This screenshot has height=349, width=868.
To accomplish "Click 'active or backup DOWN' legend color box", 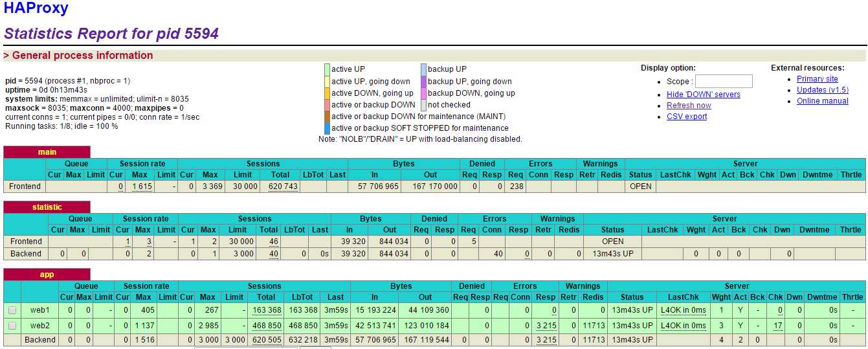I will click(x=327, y=105).
